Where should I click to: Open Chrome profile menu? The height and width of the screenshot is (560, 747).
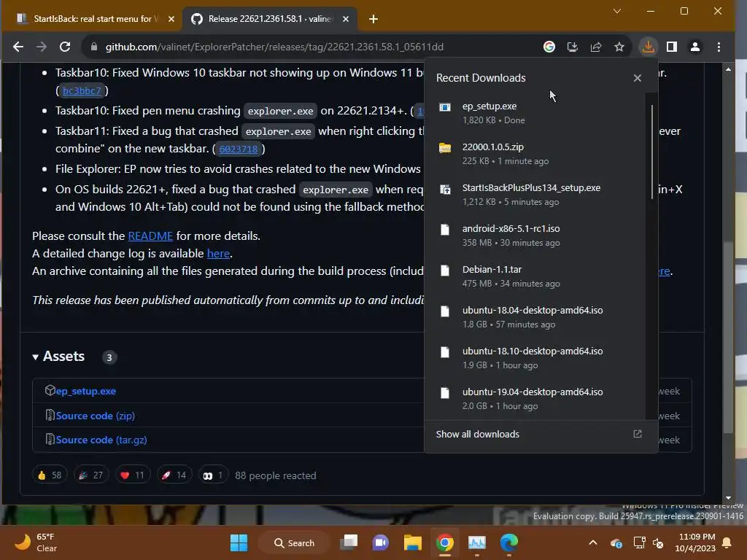(695, 47)
